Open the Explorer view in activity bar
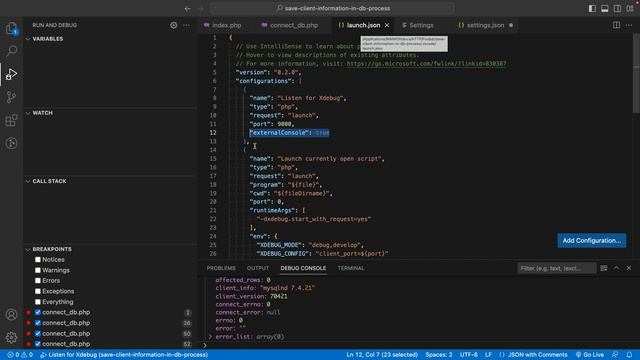The height and width of the screenshot is (360, 640). [x=11, y=28]
